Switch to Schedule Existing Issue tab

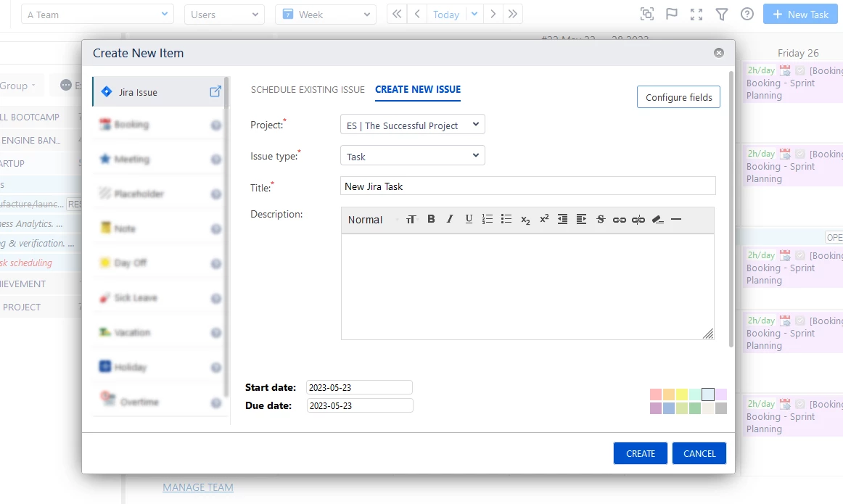tap(308, 90)
